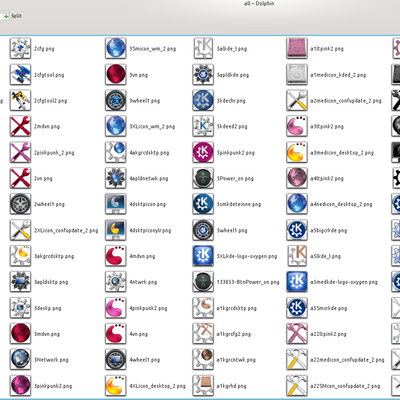
Task: Click the file name 3deskp.png
Action: [48, 308]
